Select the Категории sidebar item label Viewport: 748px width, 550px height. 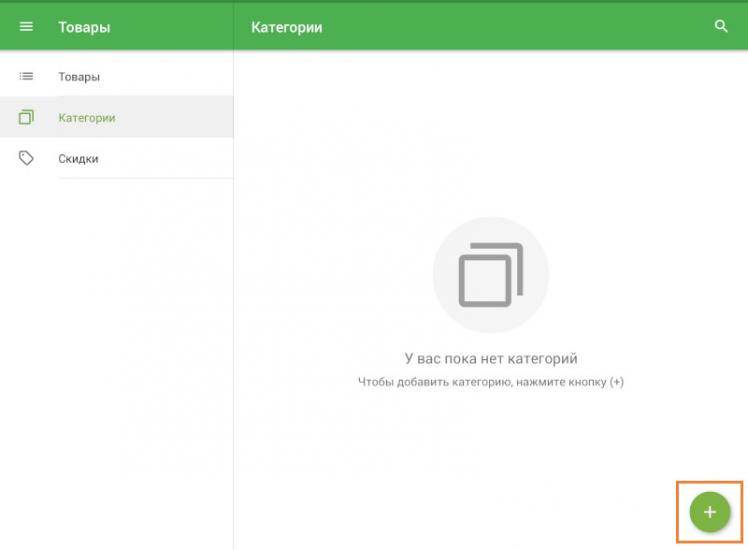[x=87, y=118]
